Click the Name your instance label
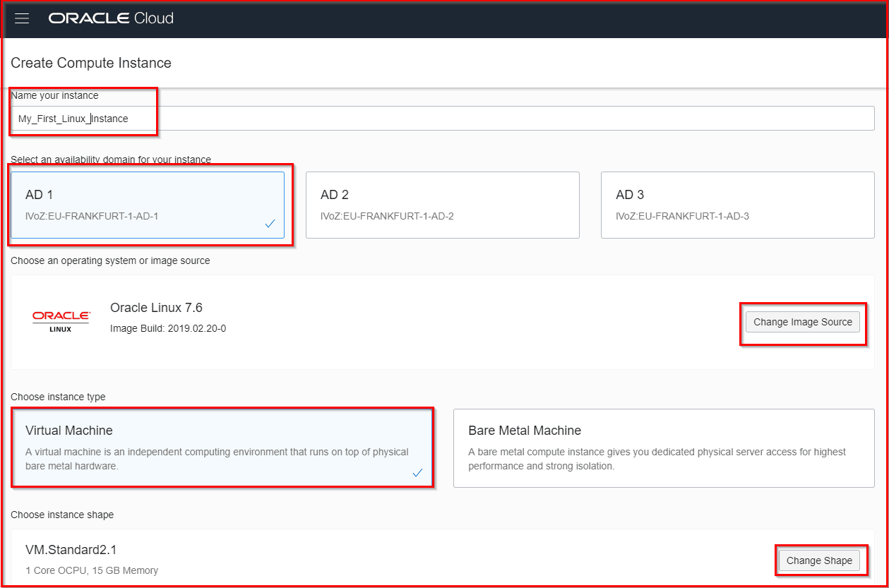889x588 pixels. tap(54, 95)
